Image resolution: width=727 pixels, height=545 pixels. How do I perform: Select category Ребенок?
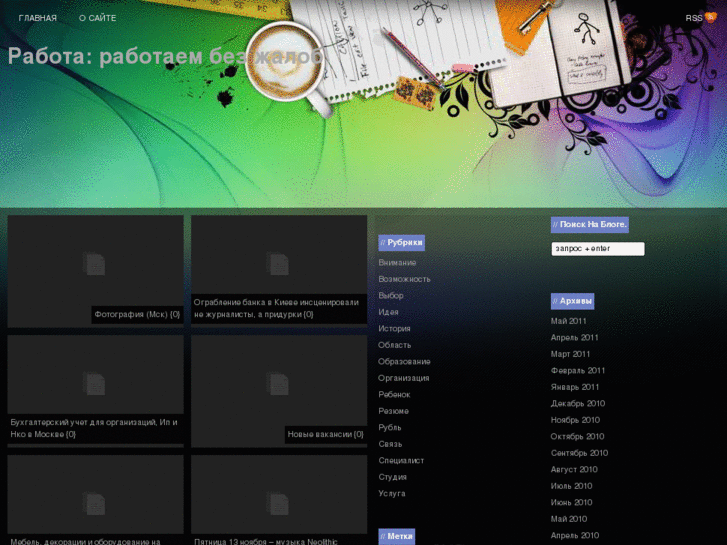tap(394, 395)
